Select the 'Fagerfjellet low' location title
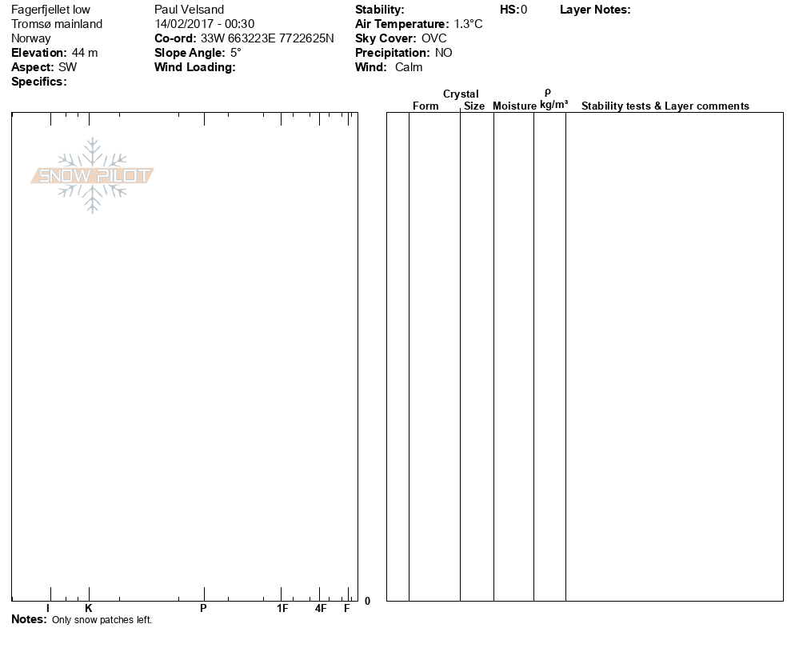 [x=50, y=10]
